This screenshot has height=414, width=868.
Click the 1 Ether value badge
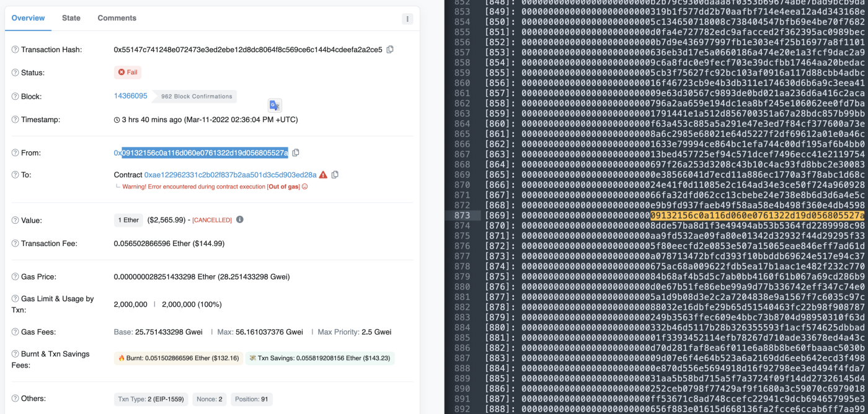coord(128,220)
